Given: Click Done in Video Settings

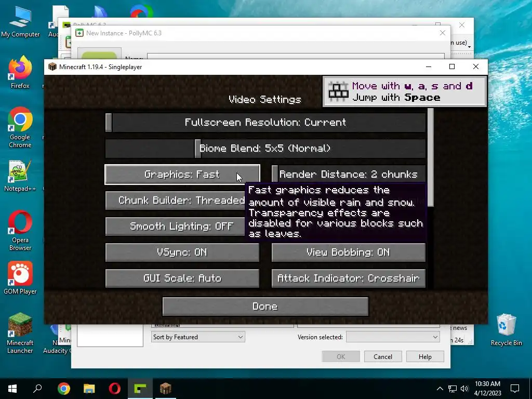Looking at the screenshot, I should 265,307.
